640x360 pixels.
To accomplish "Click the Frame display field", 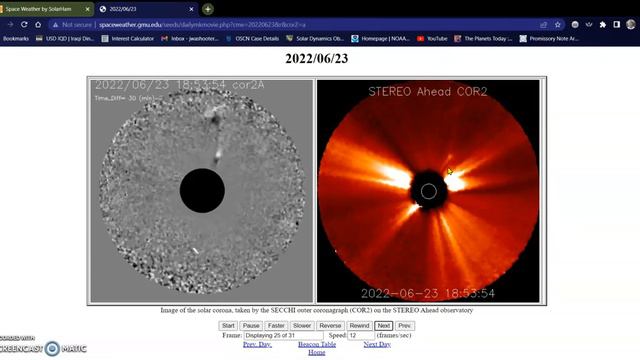I will click(x=283, y=336).
